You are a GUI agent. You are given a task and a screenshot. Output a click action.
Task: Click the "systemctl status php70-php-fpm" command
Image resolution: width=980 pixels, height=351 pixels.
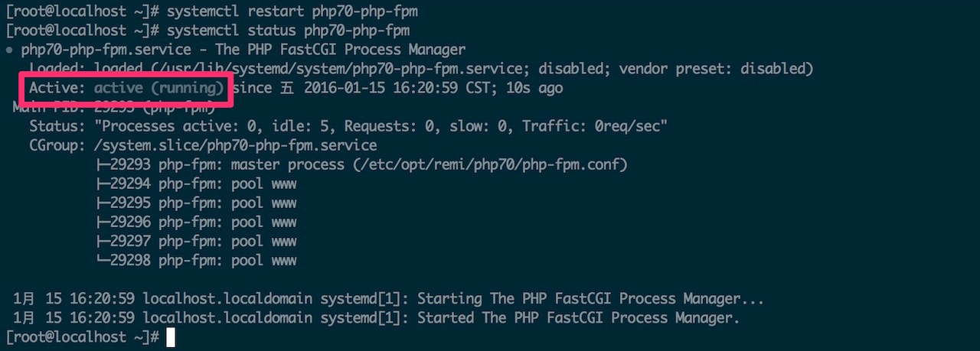pos(288,31)
